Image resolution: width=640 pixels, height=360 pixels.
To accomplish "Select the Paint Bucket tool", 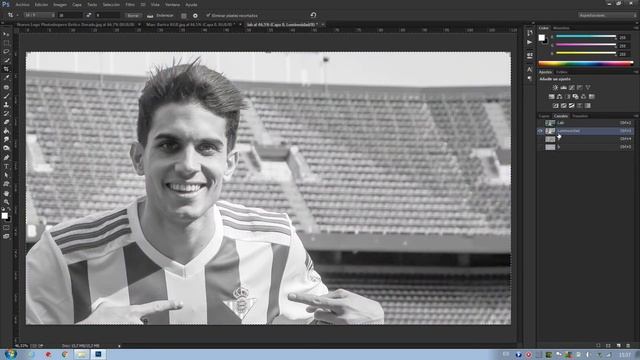I will tap(6, 131).
